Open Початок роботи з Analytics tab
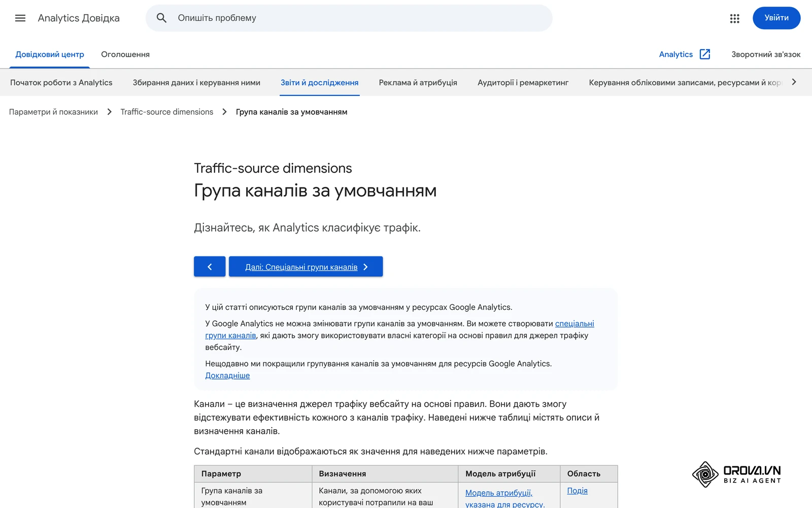Image resolution: width=812 pixels, height=508 pixels. click(x=61, y=83)
